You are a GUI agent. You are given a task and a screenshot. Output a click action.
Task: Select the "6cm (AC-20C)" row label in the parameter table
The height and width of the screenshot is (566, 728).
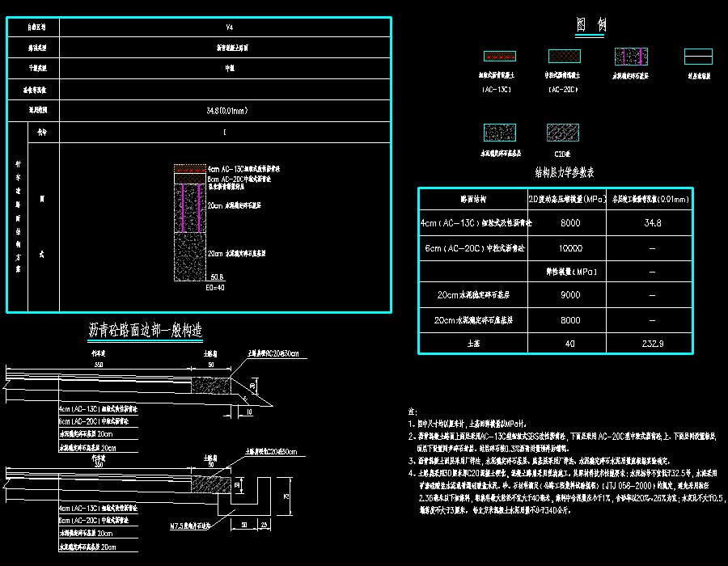tap(475, 249)
